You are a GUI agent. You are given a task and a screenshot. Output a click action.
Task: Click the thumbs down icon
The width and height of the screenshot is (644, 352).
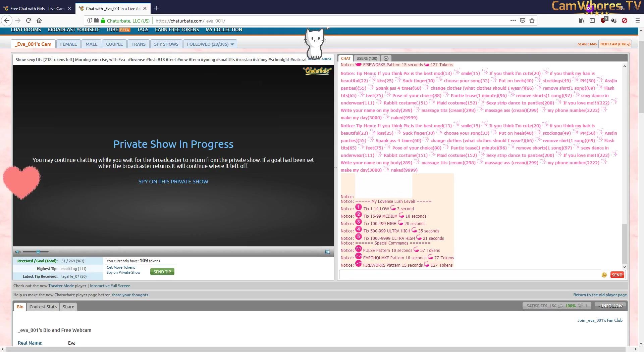click(580, 306)
